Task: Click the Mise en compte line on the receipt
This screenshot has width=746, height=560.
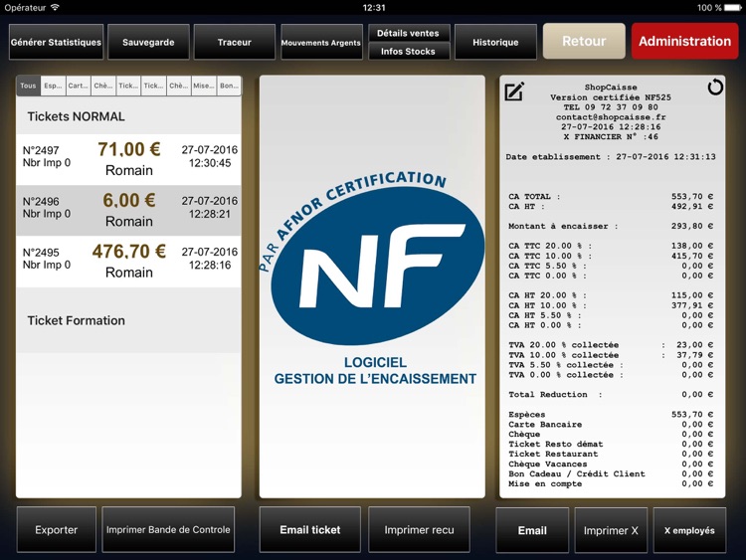Action: point(611,483)
